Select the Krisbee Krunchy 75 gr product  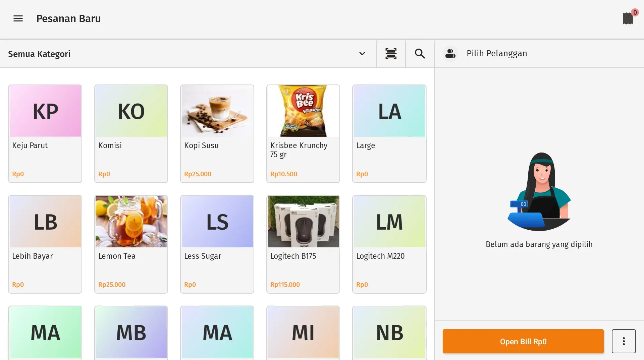pos(303,133)
